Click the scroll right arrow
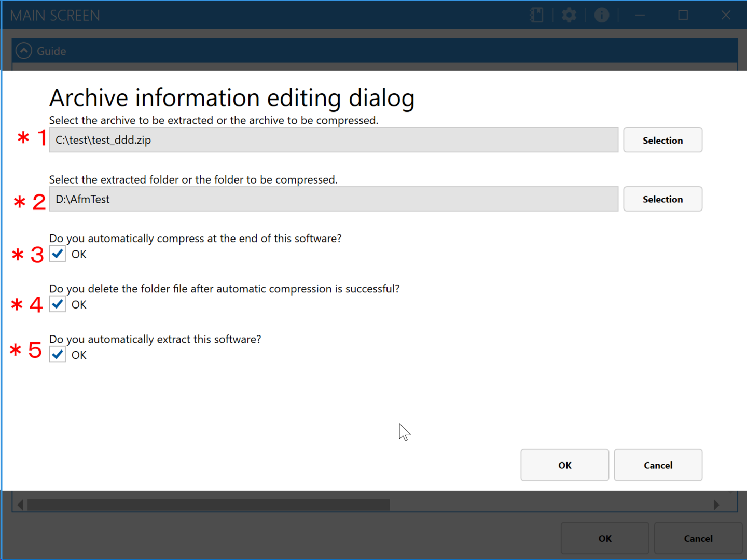Viewport: 747px width, 560px height. pyautogui.click(x=716, y=505)
